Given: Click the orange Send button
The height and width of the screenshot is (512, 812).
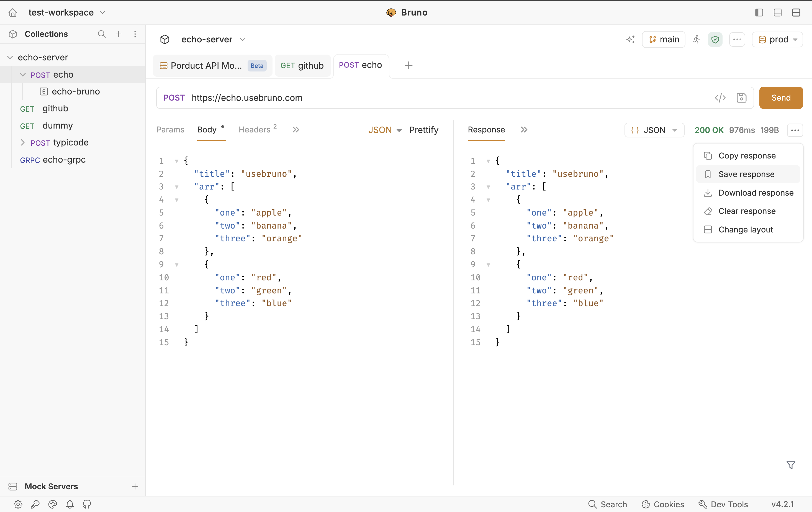Looking at the screenshot, I should click(781, 98).
